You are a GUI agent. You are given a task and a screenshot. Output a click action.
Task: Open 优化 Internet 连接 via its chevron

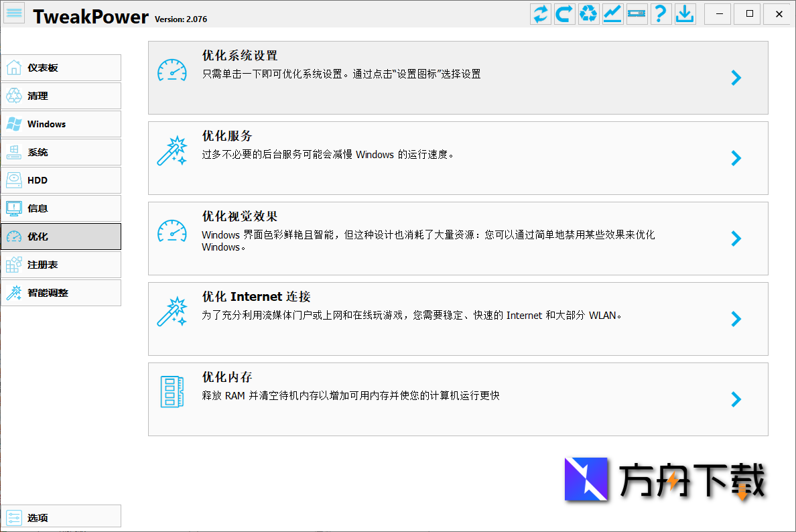[x=736, y=319]
